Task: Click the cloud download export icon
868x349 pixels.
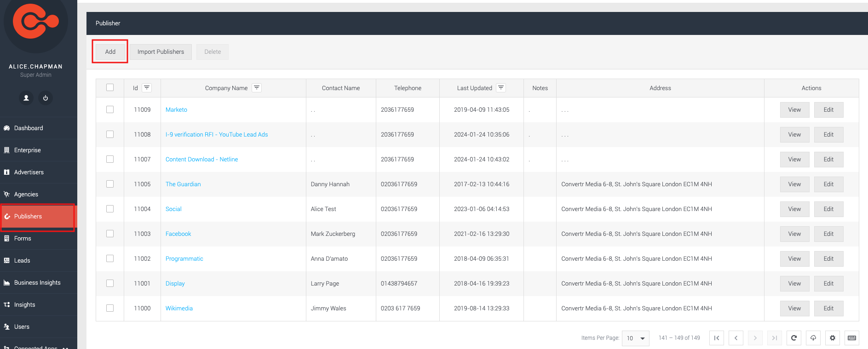Action: pos(813,338)
